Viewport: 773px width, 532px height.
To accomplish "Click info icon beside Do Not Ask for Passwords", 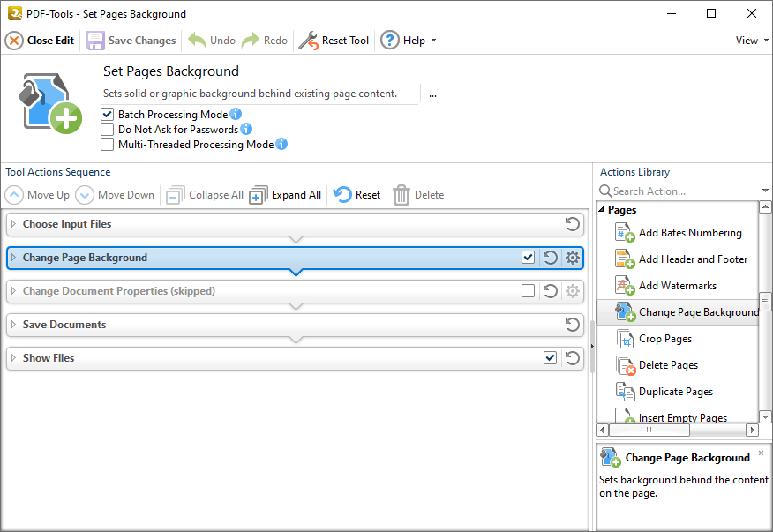I will 246,129.
